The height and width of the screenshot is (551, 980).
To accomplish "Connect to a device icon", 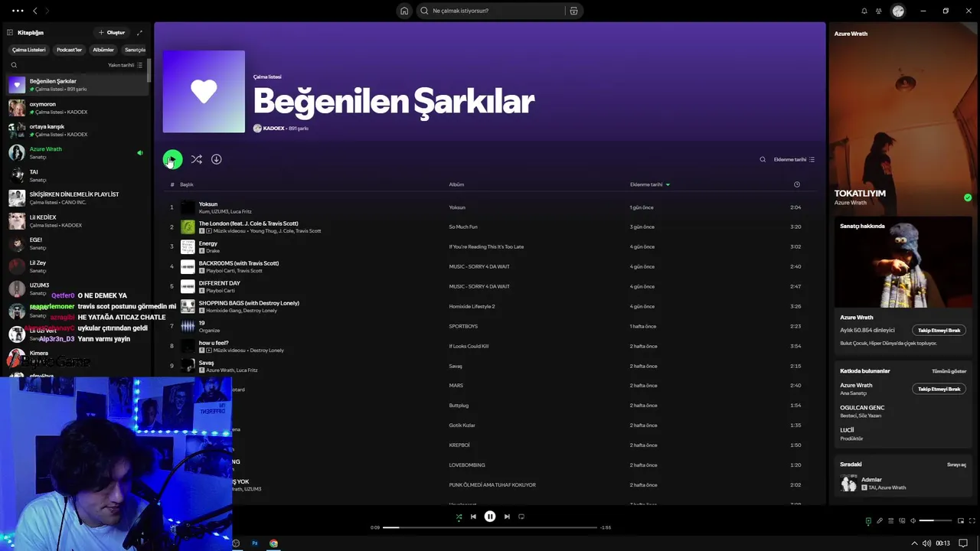I will 902,521.
